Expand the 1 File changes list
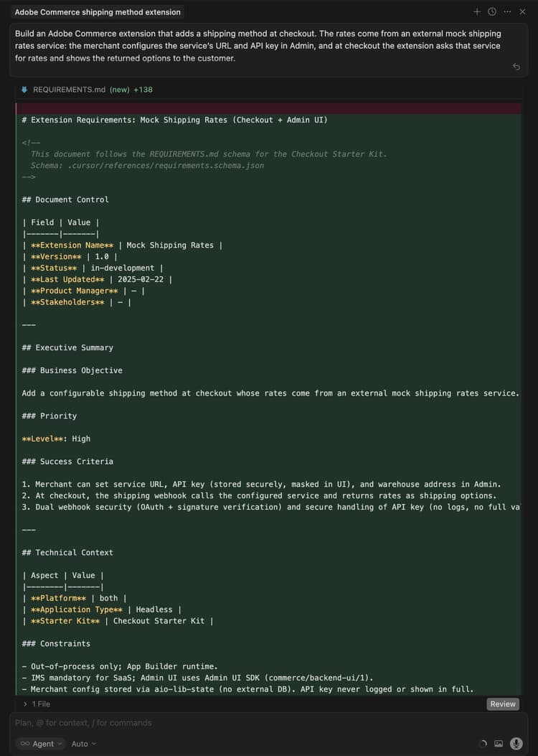The image size is (538, 756). pyautogui.click(x=37, y=704)
